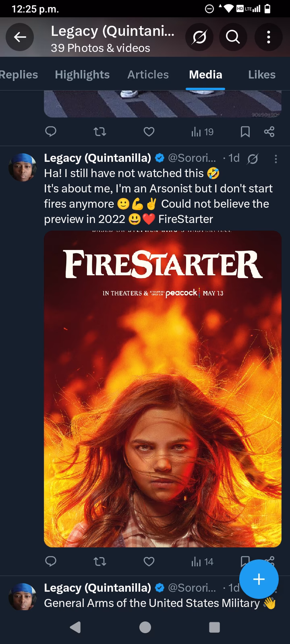Switch to the Highlights tab
290x644 pixels.
82,74
